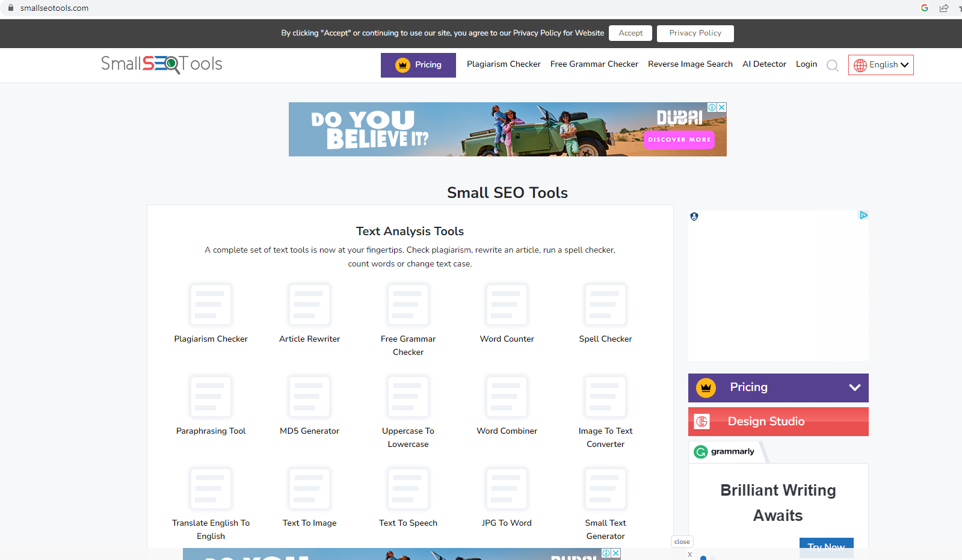Image resolution: width=962 pixels, height=560 pixels.
Task: Click the Text Analysis Tools heading
Action: [410, 231]
